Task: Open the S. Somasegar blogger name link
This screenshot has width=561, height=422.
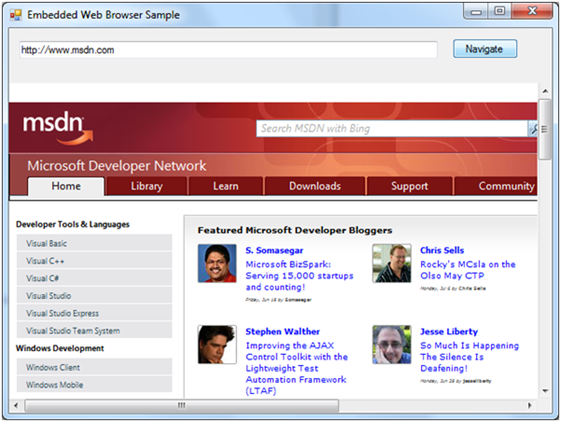Action: click(274, 250)
